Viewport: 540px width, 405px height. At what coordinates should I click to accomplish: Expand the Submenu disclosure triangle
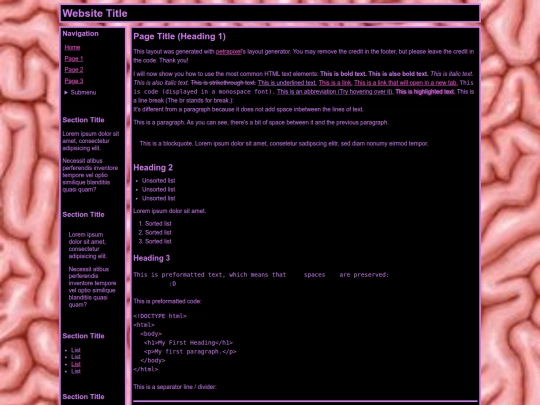pos(66,92)
